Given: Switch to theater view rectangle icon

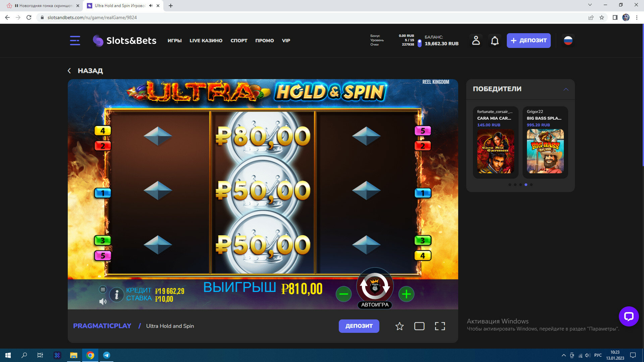Looking at the screenshot, I should [419, 326].
